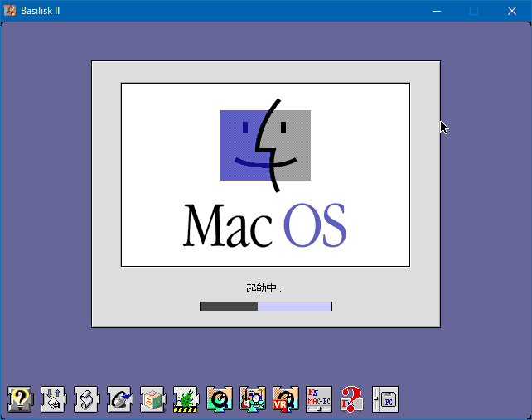Click the Japanese kana block extension icon
Screen dimensions: 532x420
(153, 399)
